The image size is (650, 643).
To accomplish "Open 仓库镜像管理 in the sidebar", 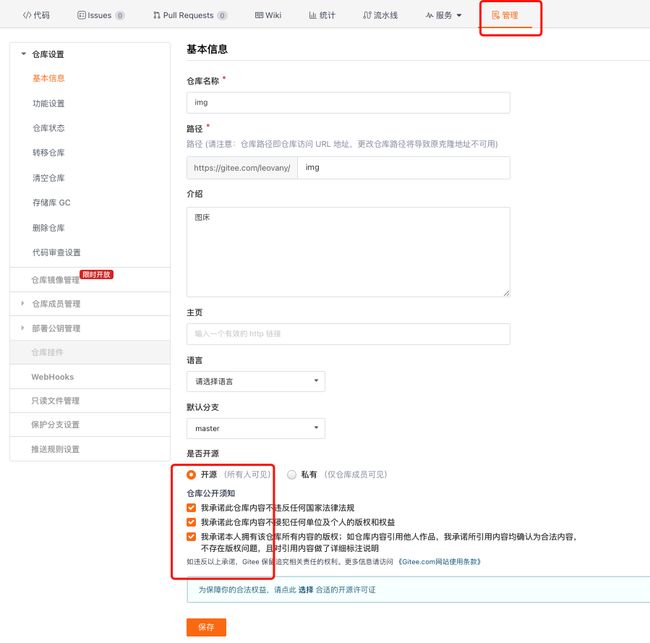I will pyautogui.click(x=56, y=280).
